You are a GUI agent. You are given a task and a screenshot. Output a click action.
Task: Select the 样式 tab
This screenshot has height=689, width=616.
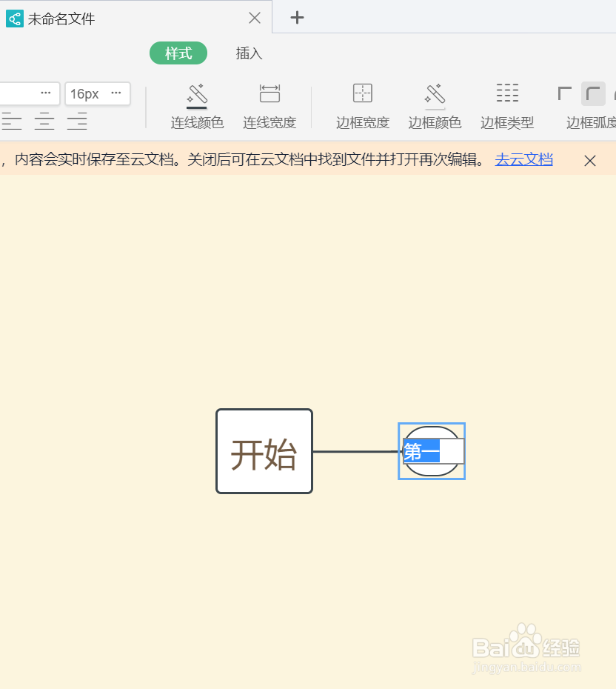(x=178, y=53)
